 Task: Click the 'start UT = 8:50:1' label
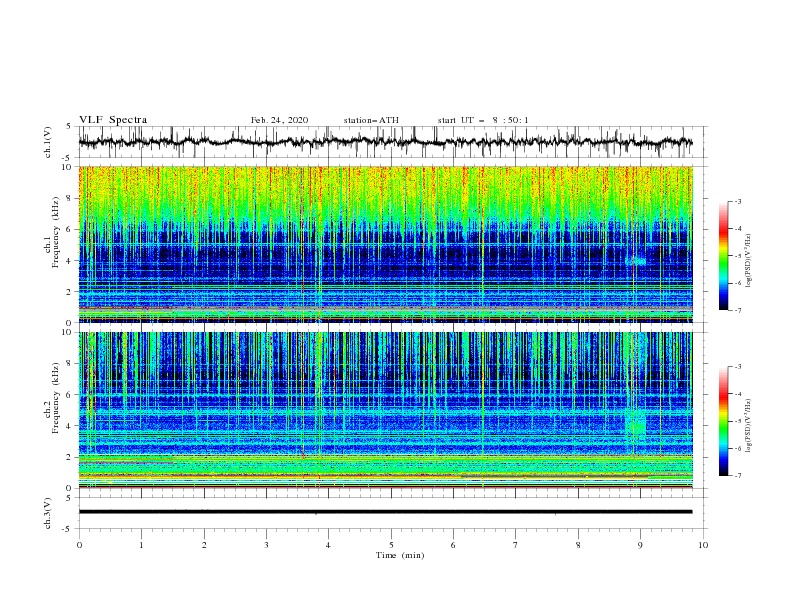[483, 120]
